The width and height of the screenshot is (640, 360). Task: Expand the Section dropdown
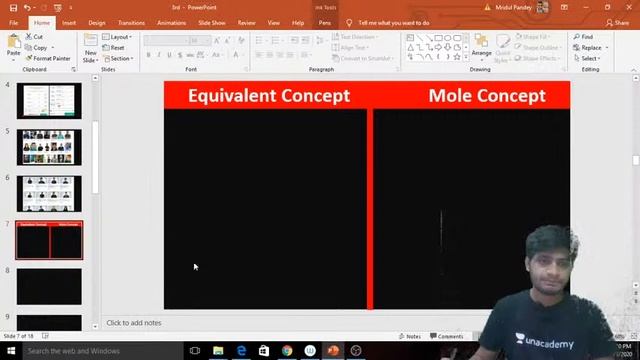[x=118, y=59]
